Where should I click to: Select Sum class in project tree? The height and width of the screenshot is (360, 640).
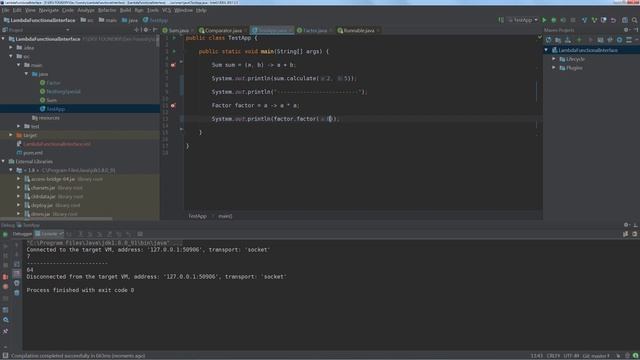(48, 100)
